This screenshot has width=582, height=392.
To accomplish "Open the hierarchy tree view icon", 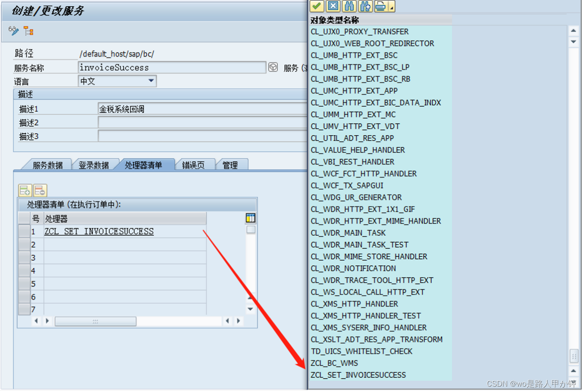I will pyautogui.click(x=27, y=31).
